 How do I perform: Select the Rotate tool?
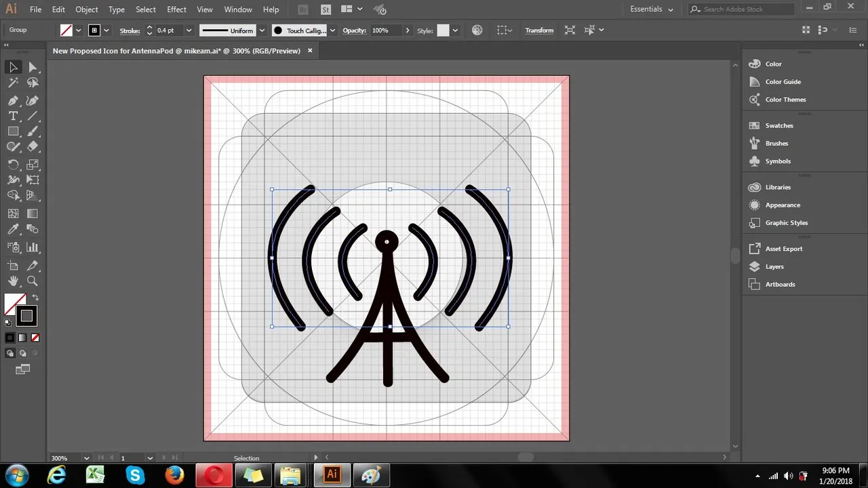click(x=13, y=164)
